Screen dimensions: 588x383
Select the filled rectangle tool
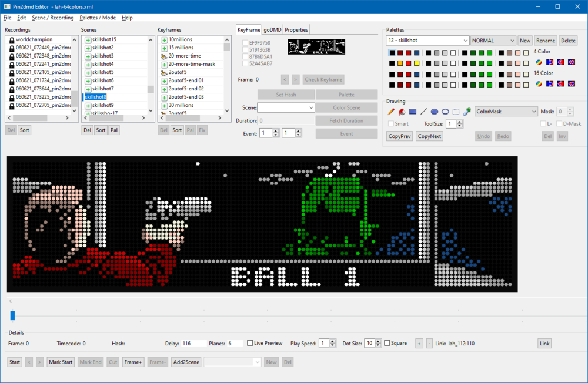click(x=413, y=112)
